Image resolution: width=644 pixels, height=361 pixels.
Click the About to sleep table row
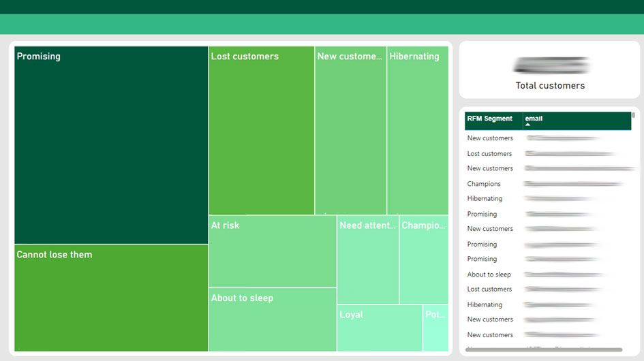[x=489, y=274]
